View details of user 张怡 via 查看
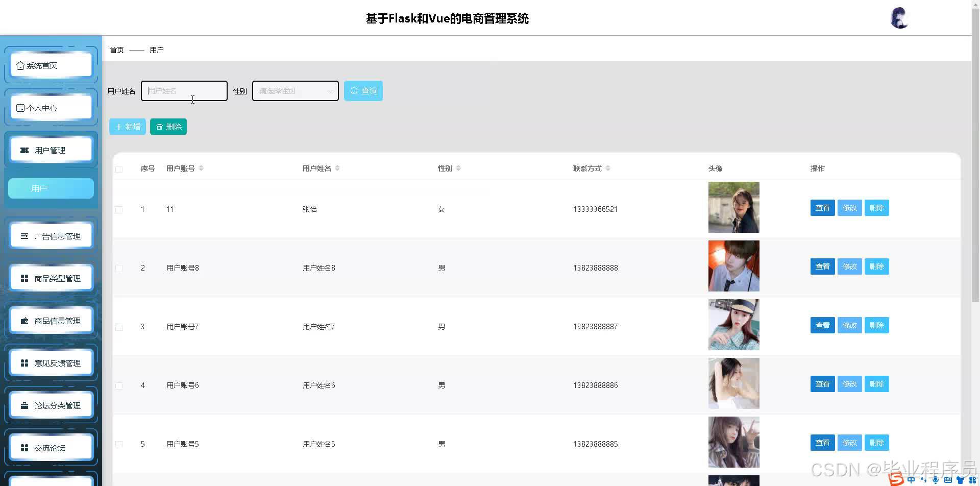The height and width of the screenshot is (486, 980). tap(822, 208)
